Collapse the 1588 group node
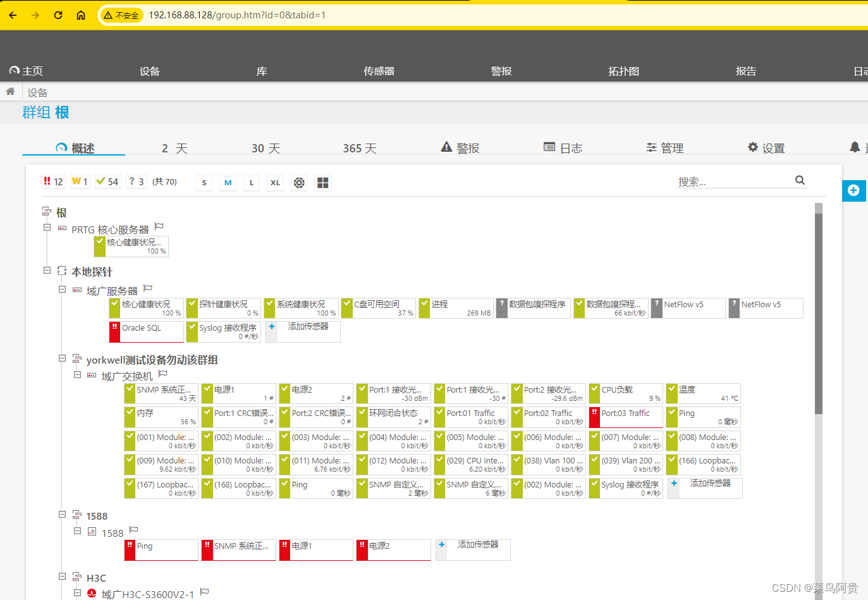This screenshot has height=600, width=868. point(62,514)
